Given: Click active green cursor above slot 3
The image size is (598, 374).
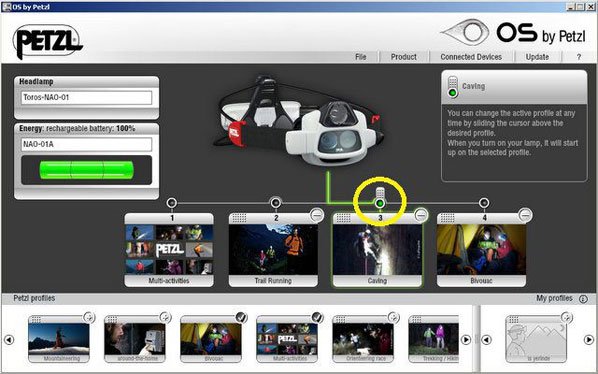Looking at the screenshot, I should point(380,199).
